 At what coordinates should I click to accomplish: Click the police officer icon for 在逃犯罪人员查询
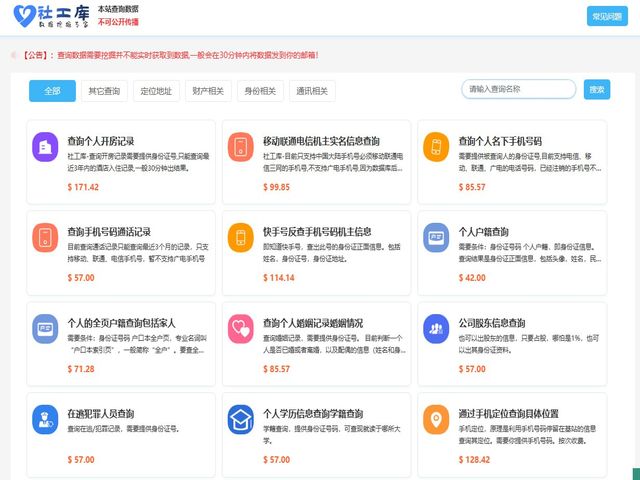click(x=45, y=418)
